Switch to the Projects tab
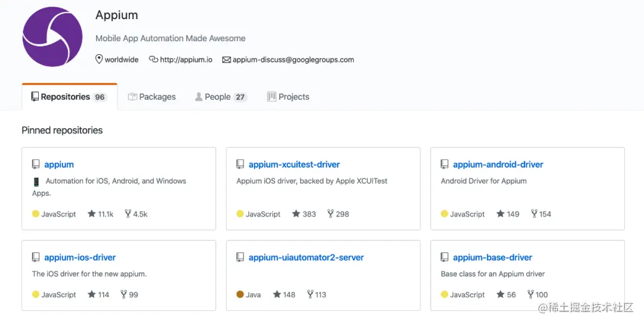Image resolution: width=644 pixels, height=324 pixels. [x=289, y=97]
